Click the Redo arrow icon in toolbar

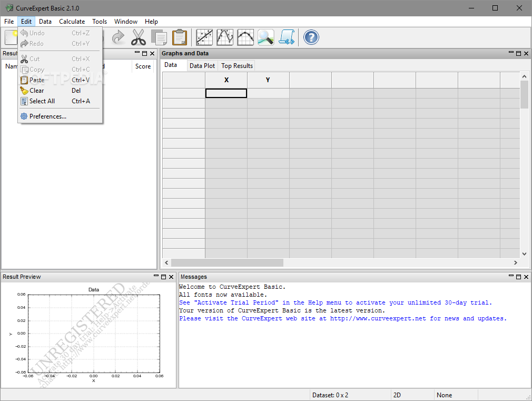click(118, 37)
